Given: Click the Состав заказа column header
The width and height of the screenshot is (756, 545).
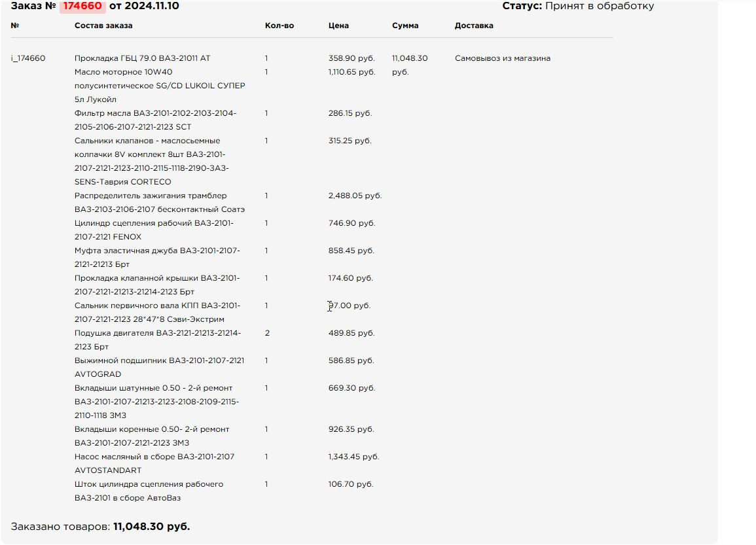Looking at the screenshot, I should click(x=103, y=26).
